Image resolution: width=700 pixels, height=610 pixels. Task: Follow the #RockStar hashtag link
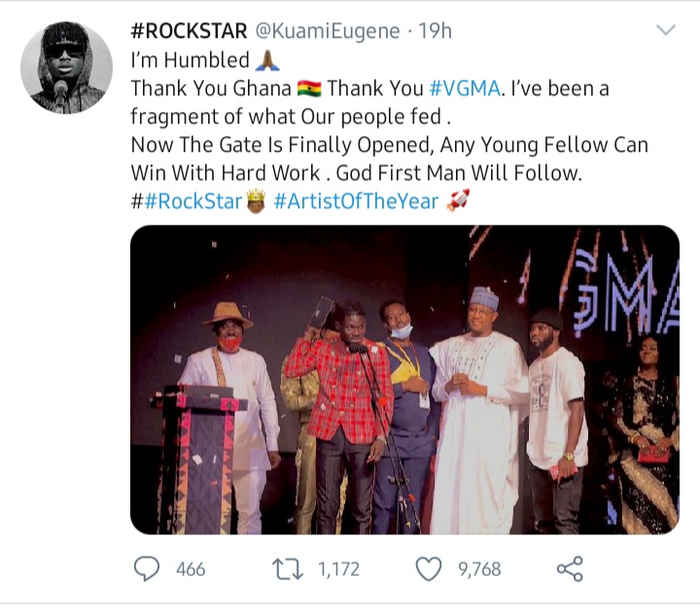(x=191, y=201)
